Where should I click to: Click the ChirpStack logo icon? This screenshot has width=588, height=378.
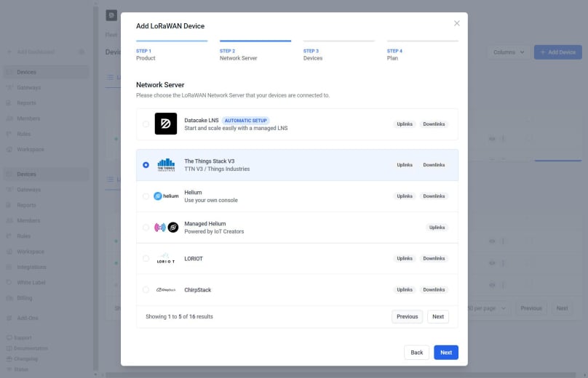pos(166,290)
